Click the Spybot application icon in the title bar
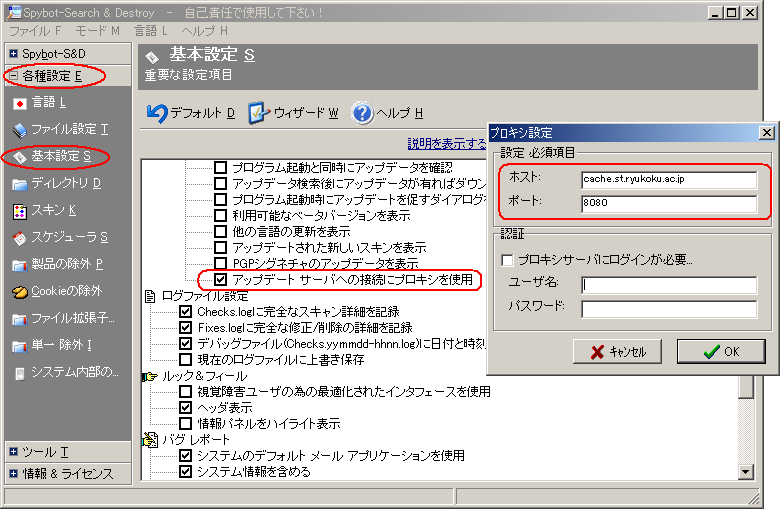Screen dimensions: 781x509 point(14,12)
